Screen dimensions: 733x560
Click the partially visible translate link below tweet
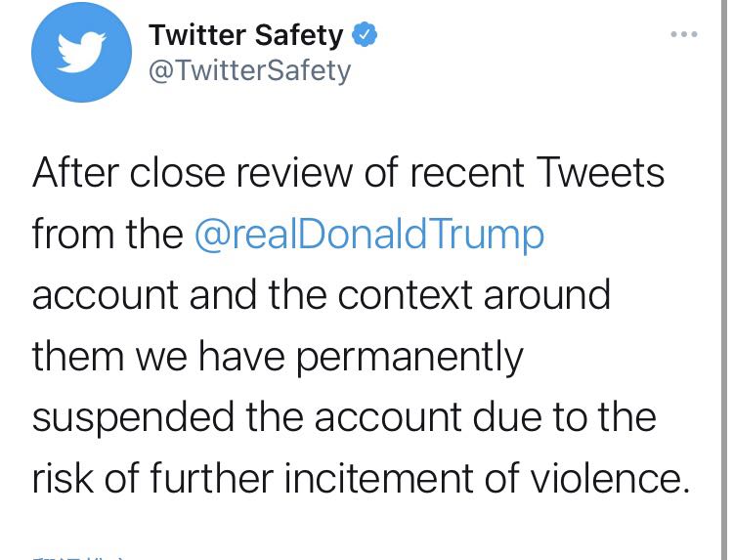pos(78,554)
